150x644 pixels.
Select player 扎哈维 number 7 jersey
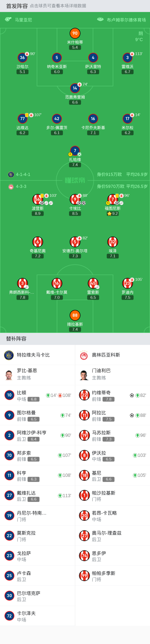click(75, 150)
